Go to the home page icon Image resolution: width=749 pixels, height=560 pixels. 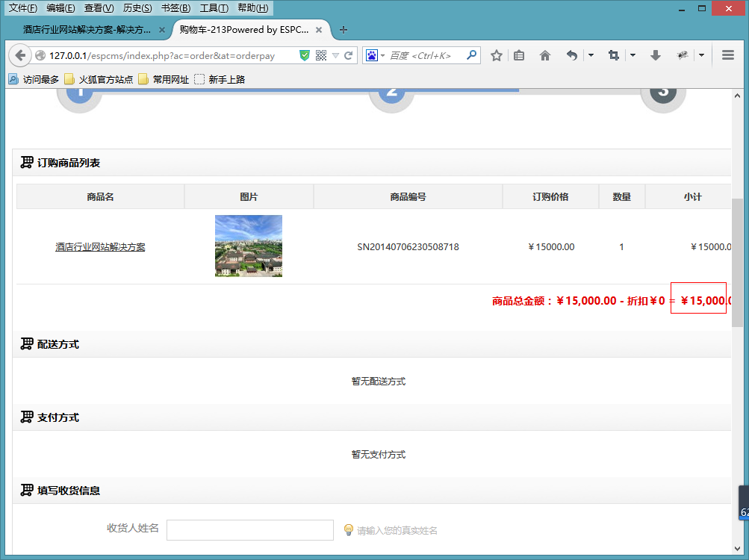click(545, 55)
